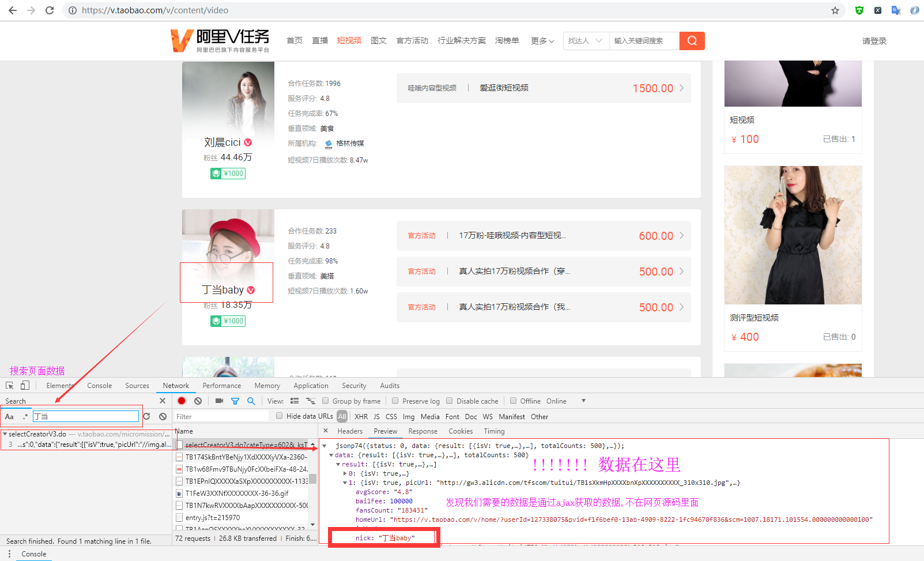Filter requests by XHR
924x561 pixels.
click(361, 416)
